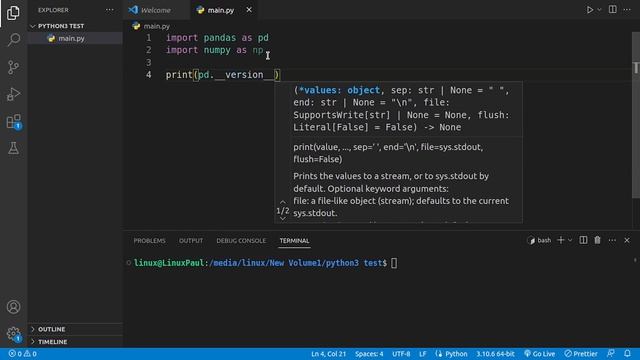
Task: Open Explorer views and more actions menu
Action: pos(109,10)
